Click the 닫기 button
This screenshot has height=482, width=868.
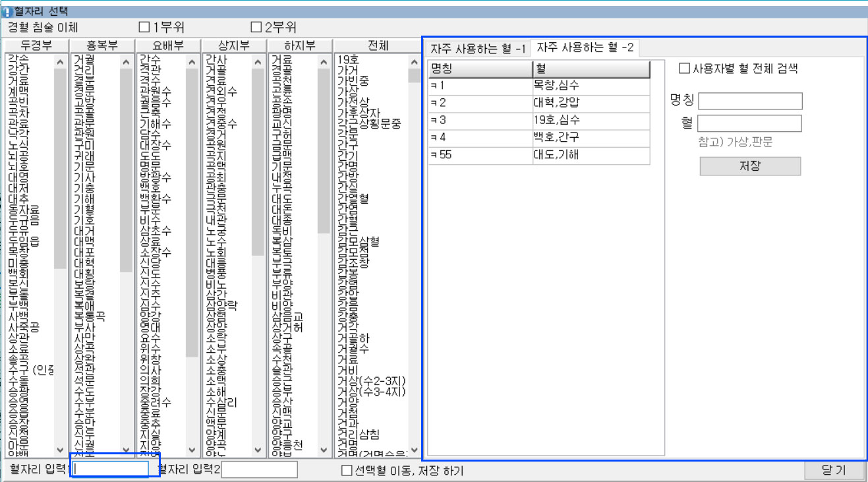tap(834, 471)
